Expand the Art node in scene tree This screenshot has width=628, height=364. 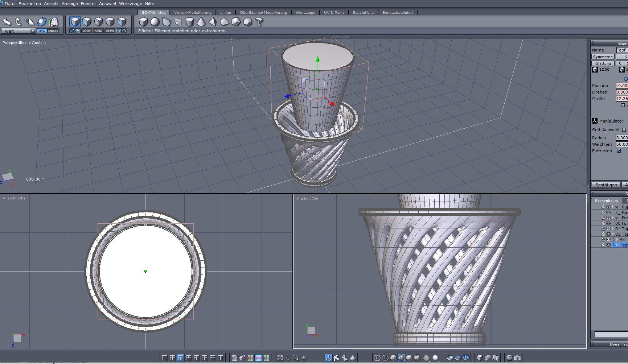617,240
